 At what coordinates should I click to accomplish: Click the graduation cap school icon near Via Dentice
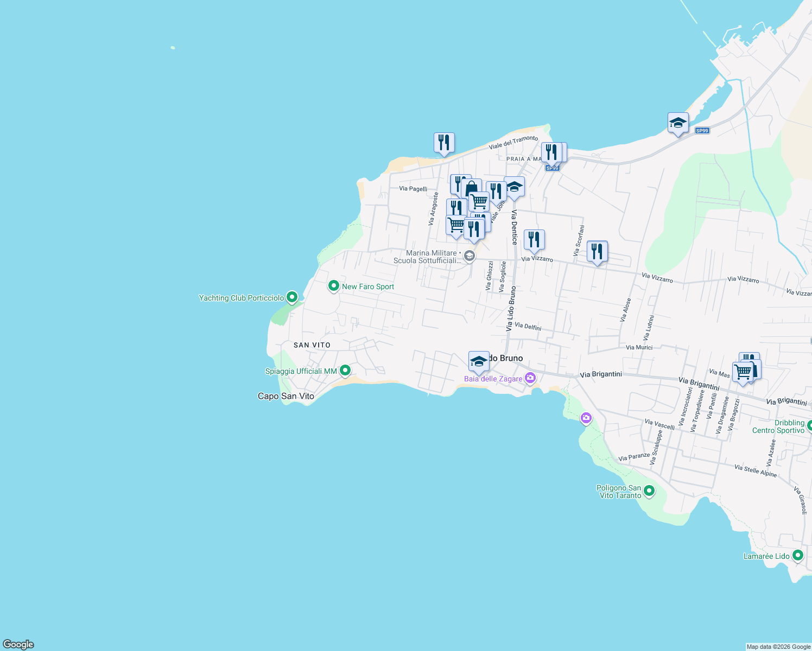[x=514, y=188]
